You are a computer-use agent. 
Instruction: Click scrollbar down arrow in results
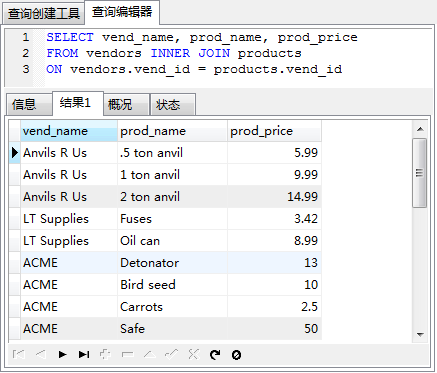click(x=420, y=334)
